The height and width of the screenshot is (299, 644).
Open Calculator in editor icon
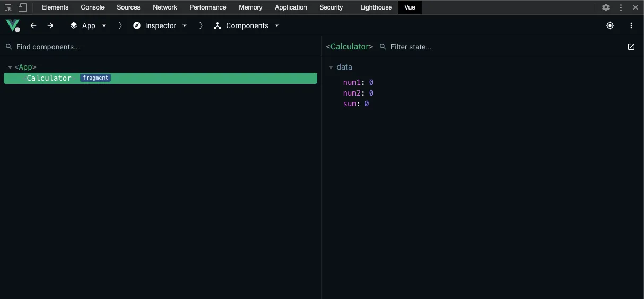point(631,47)
